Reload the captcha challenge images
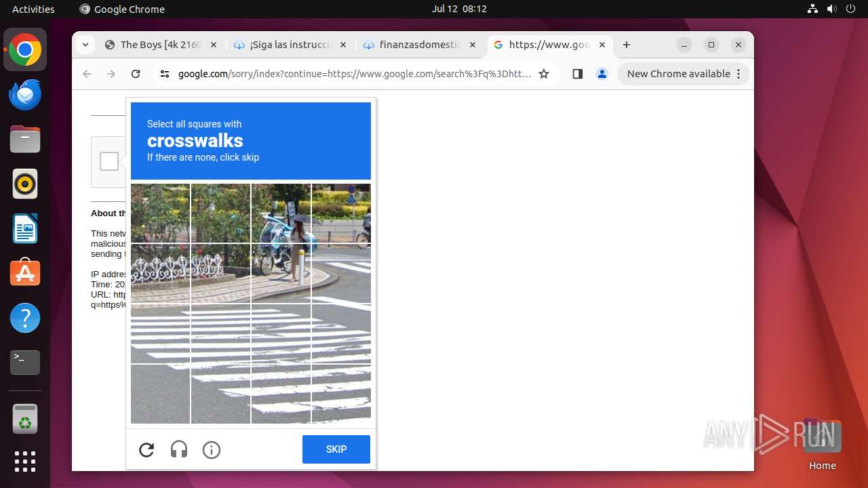Viewport: 868px width, 488px height. (146, 449)
